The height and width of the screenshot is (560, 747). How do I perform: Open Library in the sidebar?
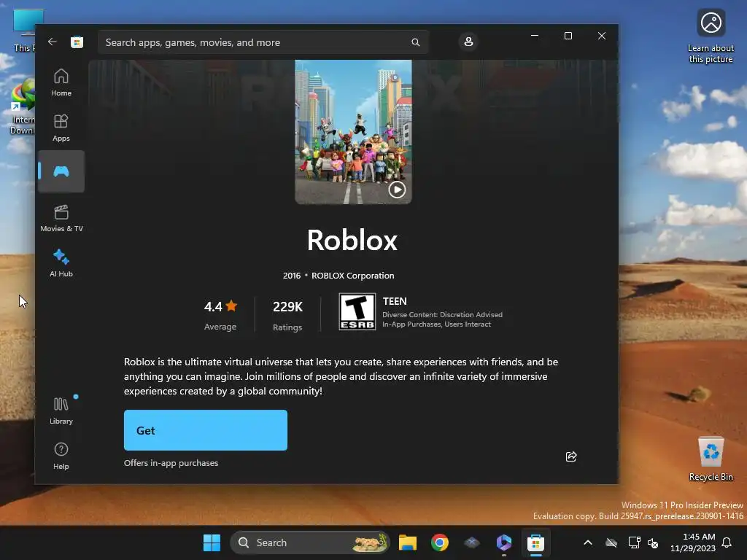pyautogui.click(x=61, y=411)
